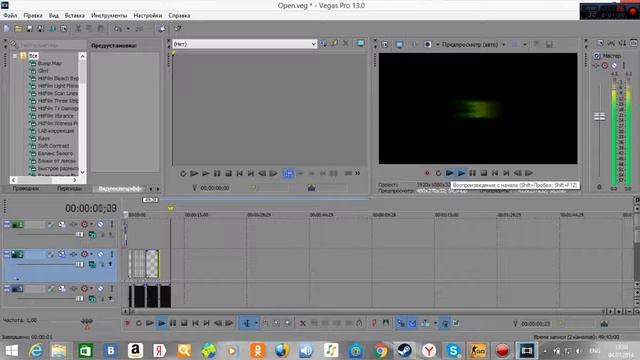Open the Undo history dropdown arrow

128,29
